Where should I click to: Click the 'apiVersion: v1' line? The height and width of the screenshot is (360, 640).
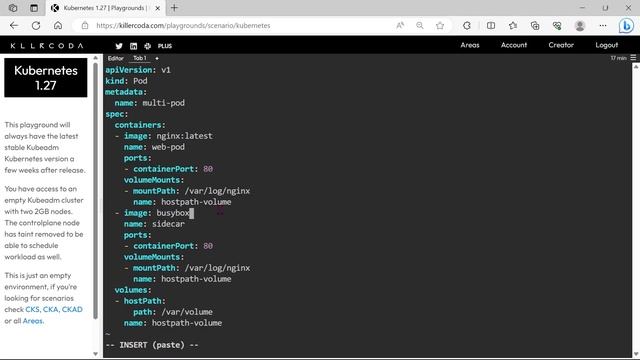click(x=138, y=70)
